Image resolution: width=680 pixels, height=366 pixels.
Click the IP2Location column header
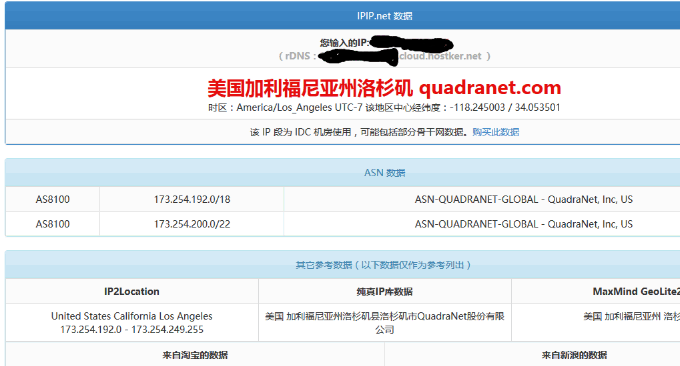tap(132, 291)
